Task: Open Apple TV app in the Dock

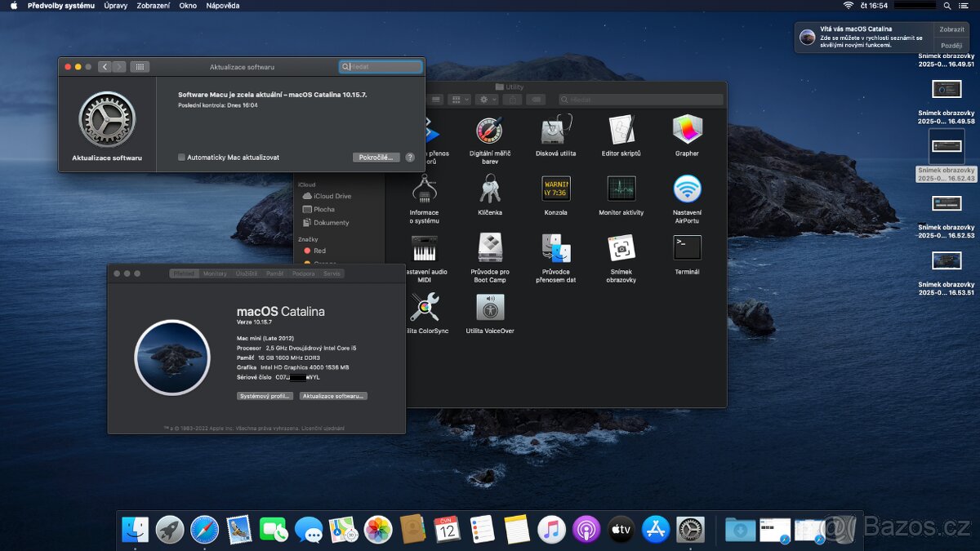Action: 621,530
